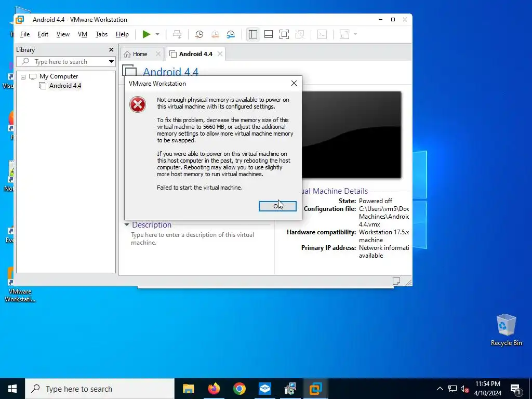Image resolution: width=532 pixels, height=399 pixels.
Task: Click the taskbar search box
Action: pyautogui.click(x=99, y=389)
